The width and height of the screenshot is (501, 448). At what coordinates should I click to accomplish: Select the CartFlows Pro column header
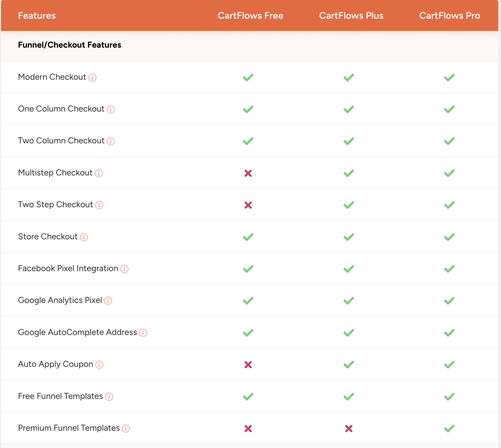click(x=450, y=15)
